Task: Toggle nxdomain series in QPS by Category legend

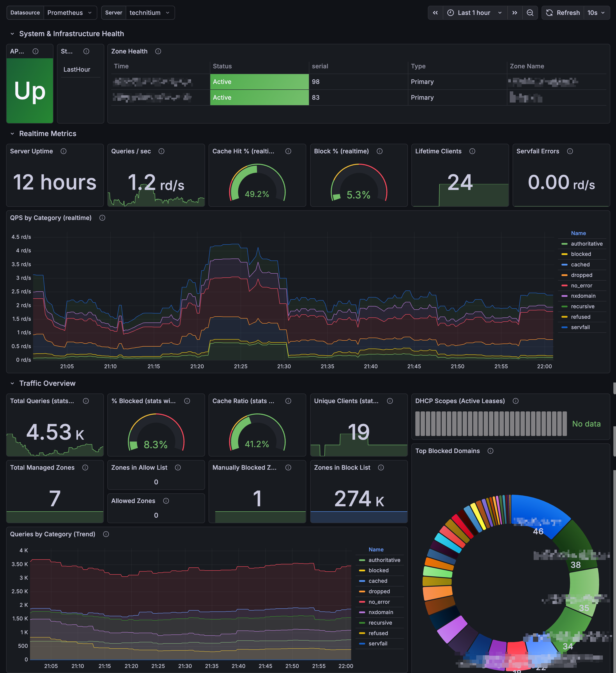Action: [x=583, y=296]
